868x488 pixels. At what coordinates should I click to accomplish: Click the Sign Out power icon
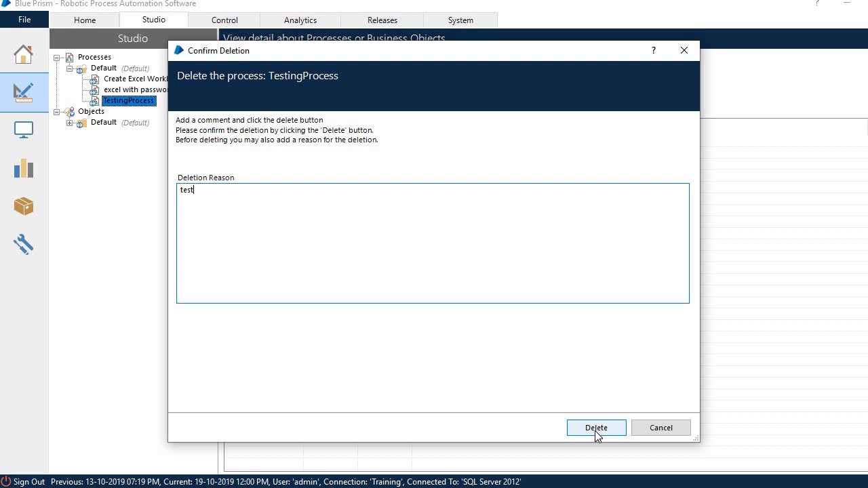pos(5,482)
